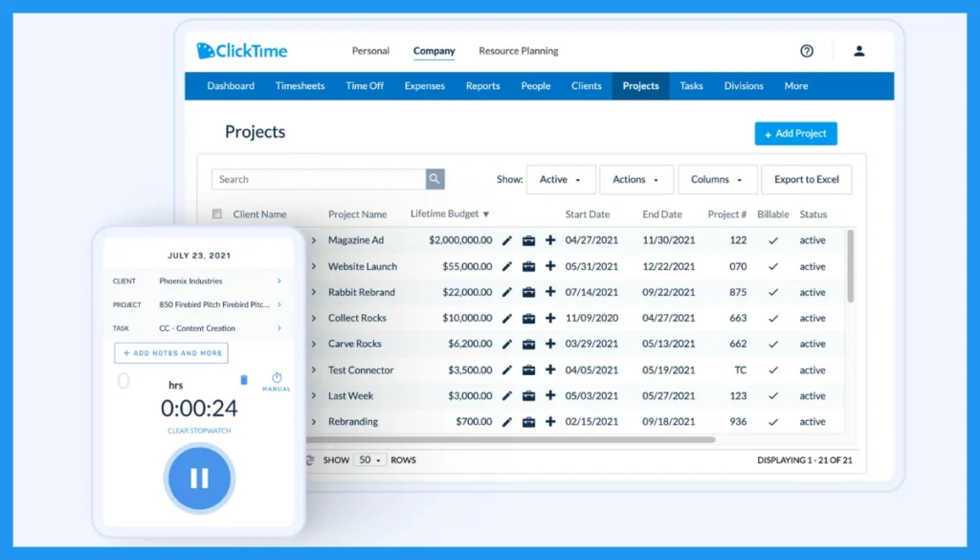The image size is (980, 560).
Task: Open the Dashboard tab
Action: tap(231, 86)
